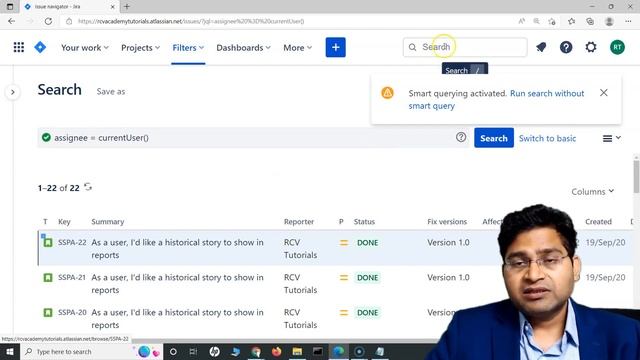Viewport: 640px width, 360px height.
Task: Click the smart querying warning icon
Action: [x=387, y=93]
